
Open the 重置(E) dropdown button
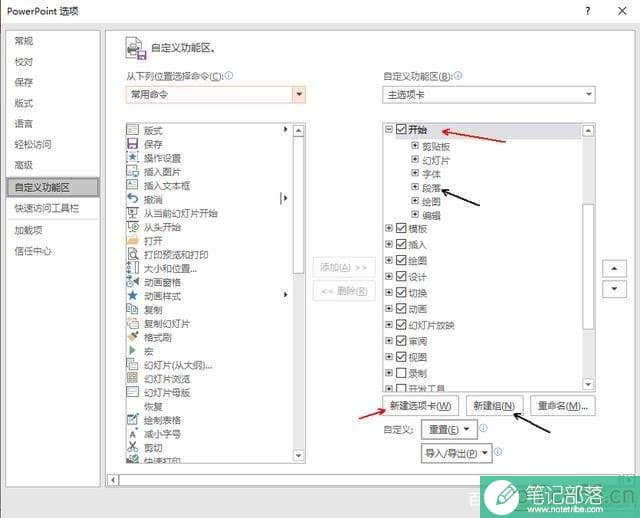449,429
